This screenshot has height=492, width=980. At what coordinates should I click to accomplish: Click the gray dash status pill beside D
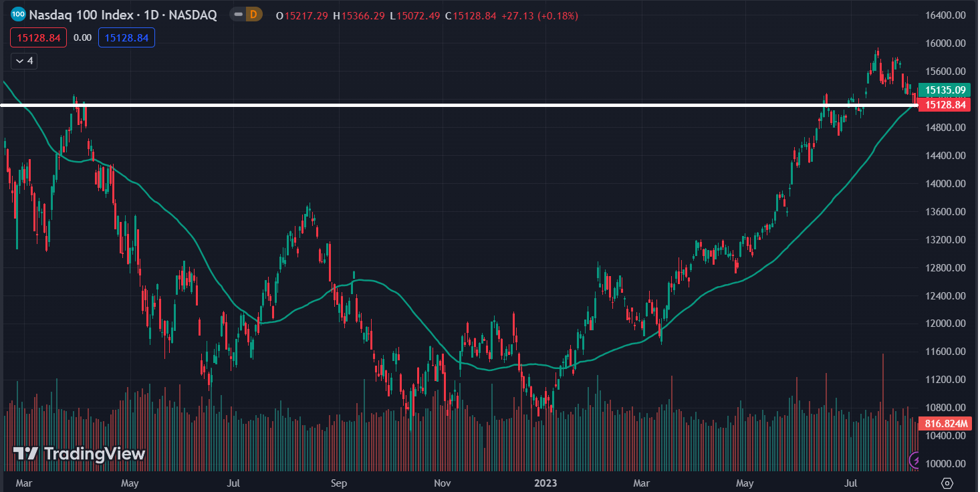pos(238,15)
